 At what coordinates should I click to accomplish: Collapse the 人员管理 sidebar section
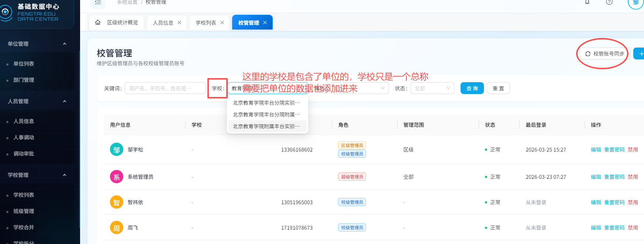click(65, 101)
